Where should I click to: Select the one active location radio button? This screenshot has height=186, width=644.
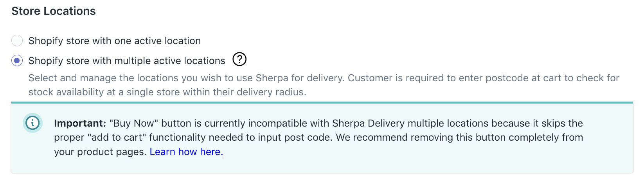click(17, 41)
